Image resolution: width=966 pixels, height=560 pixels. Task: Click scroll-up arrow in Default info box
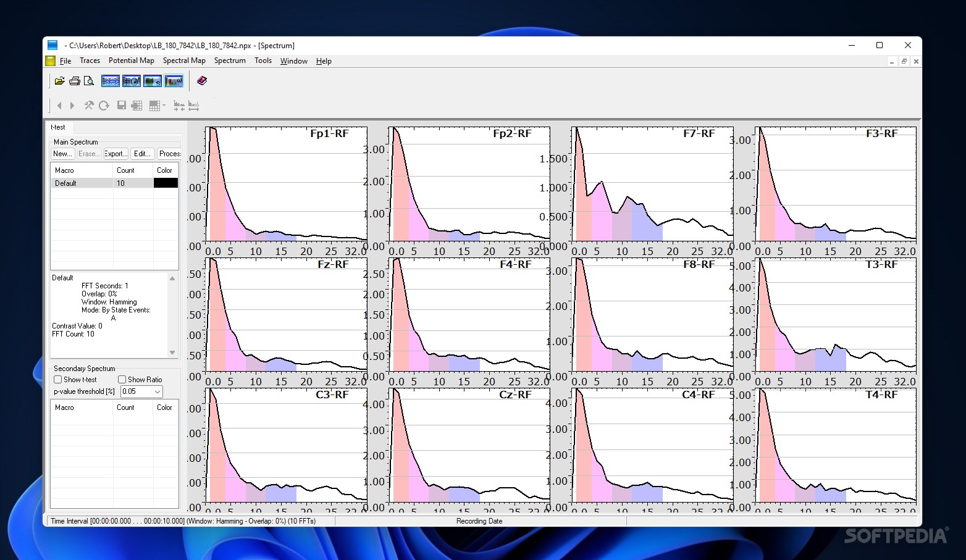[172, 278]
